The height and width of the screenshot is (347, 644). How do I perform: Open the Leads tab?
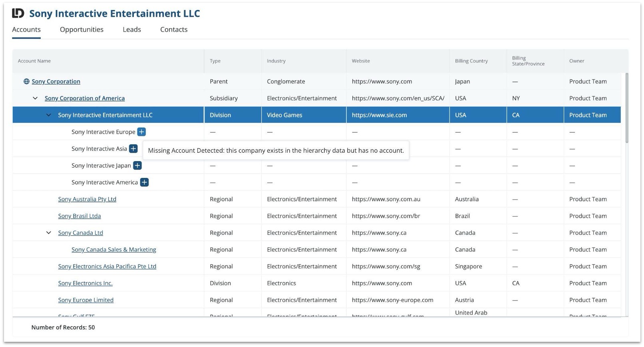coord(131,30)
